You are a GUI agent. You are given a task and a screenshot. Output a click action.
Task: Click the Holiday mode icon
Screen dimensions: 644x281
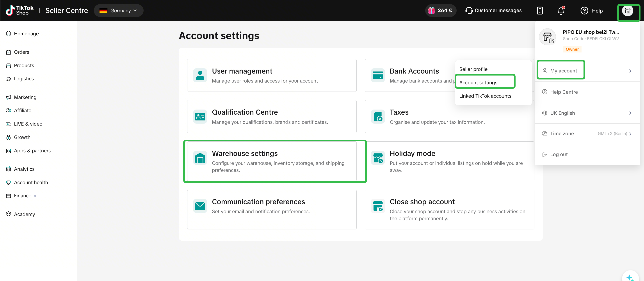(377, 158)
